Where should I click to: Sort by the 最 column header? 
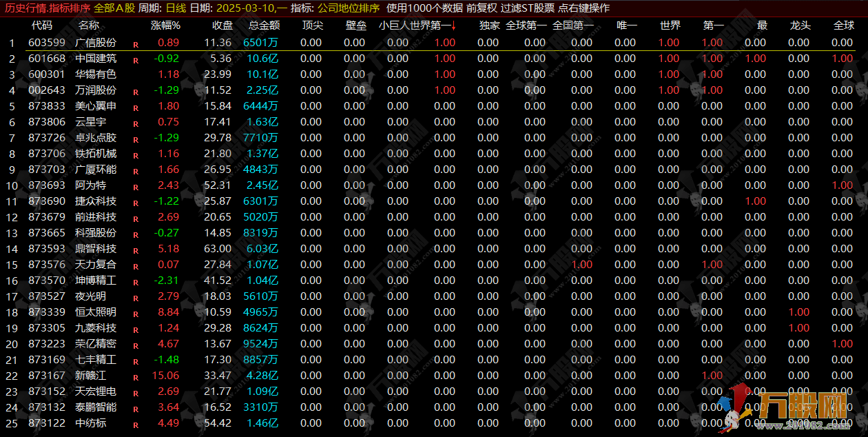coord(762,26)
